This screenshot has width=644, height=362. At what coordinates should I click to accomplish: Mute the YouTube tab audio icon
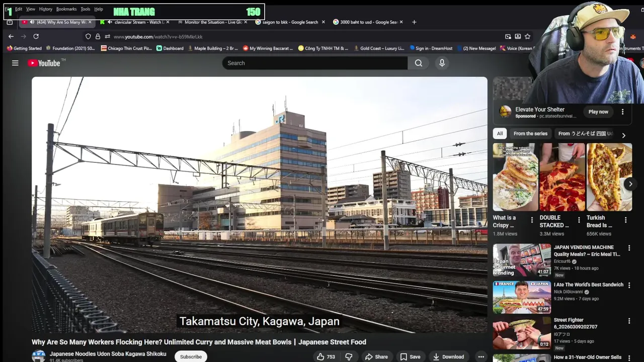click(32, 22)
